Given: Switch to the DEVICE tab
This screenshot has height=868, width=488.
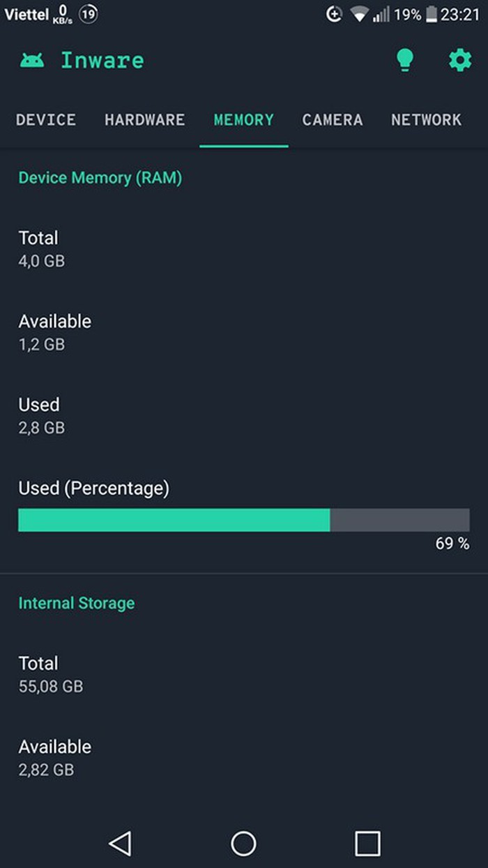Looking at the screenshot, I should point(46,120).
